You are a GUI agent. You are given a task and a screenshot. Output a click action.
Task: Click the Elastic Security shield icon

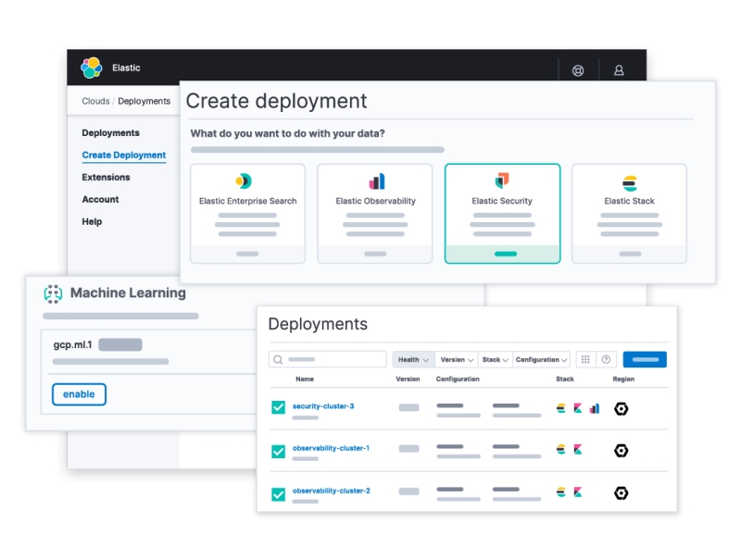[502, 180]
